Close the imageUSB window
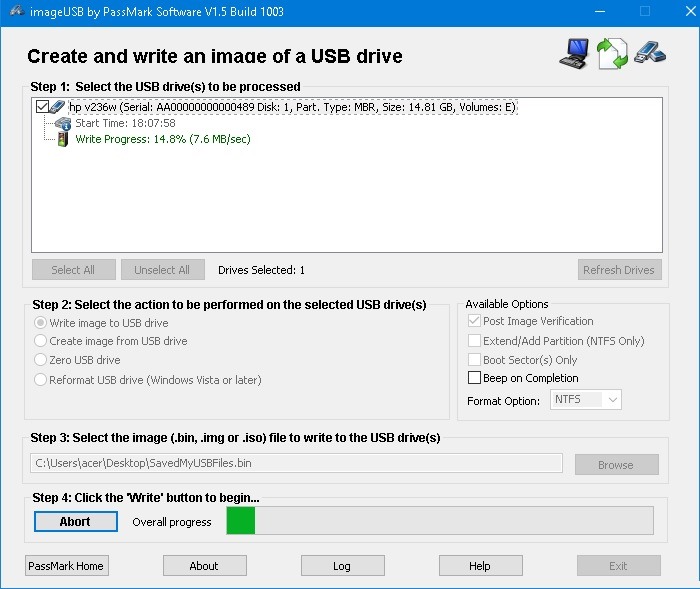This screenshot has width=700, height=589. 690,11
